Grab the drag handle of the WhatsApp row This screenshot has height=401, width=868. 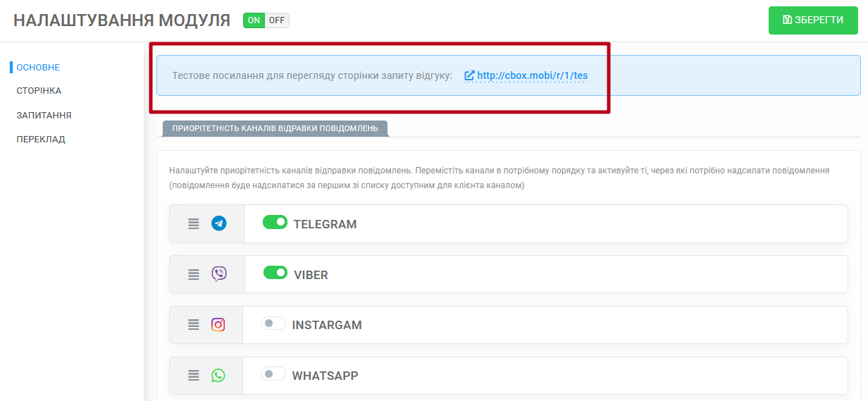pos(194,376)
